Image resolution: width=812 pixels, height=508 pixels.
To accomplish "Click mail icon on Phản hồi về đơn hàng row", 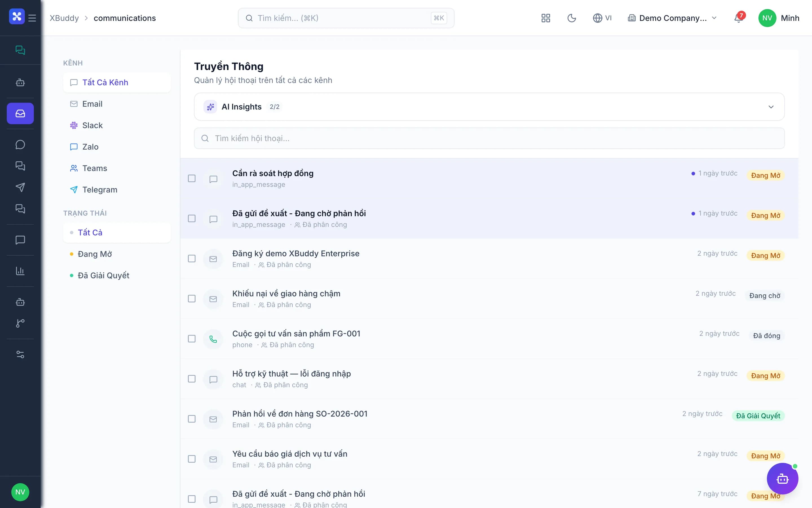I will pyautogui.click(x=213, y=419).
